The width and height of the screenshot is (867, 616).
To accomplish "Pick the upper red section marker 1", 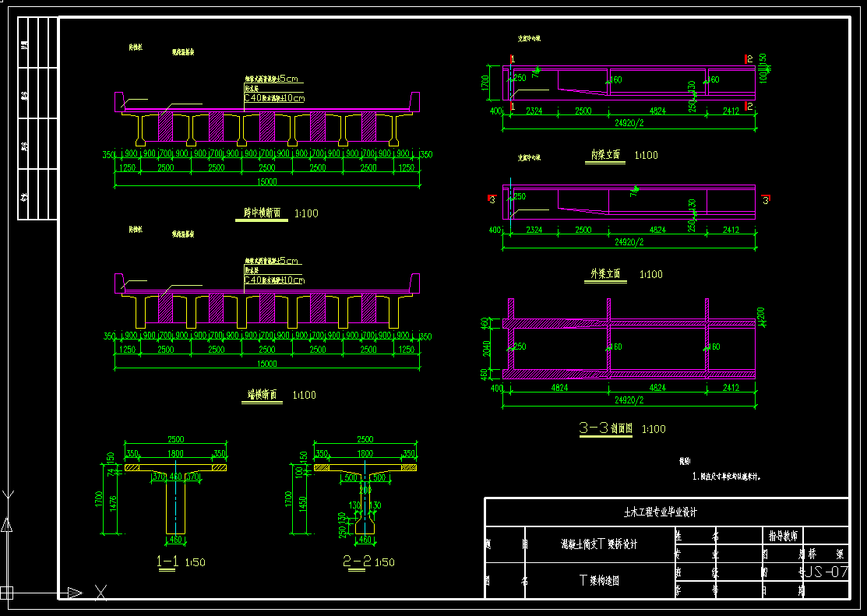I will (512, 59).
